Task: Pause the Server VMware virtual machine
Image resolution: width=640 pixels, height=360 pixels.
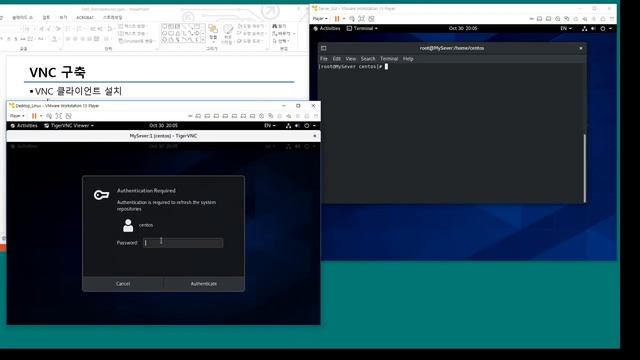Action: coord(337,19)
